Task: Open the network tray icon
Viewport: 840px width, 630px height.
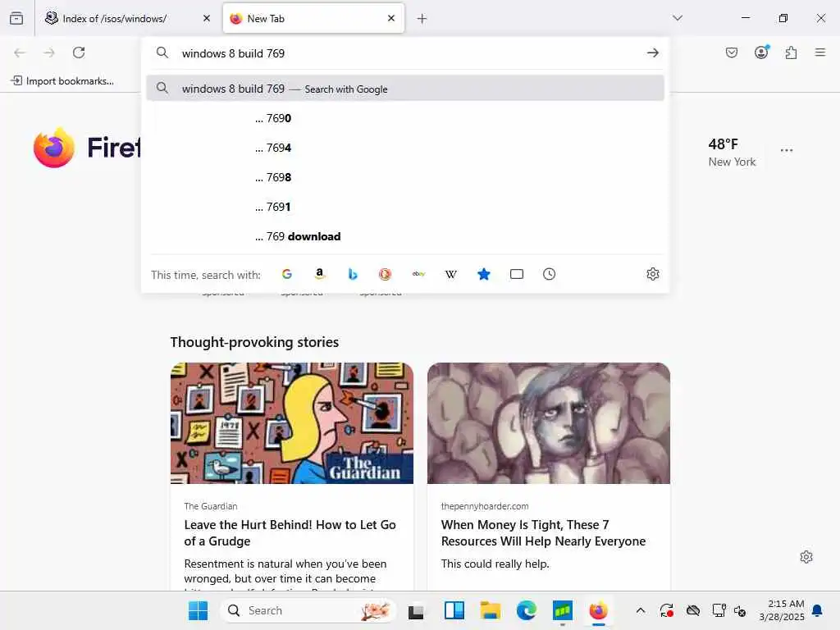Action: (x=719, y=610)
